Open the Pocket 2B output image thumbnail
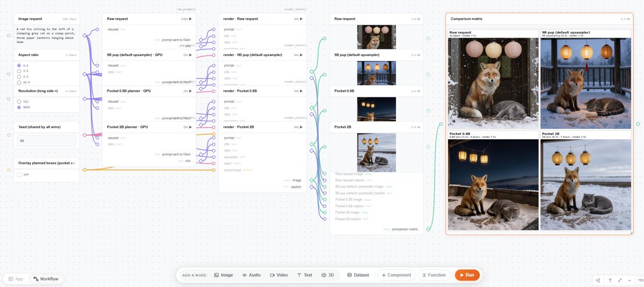This screenshot has width=644, height=287. pyautogui.click(x=376, y=152)
